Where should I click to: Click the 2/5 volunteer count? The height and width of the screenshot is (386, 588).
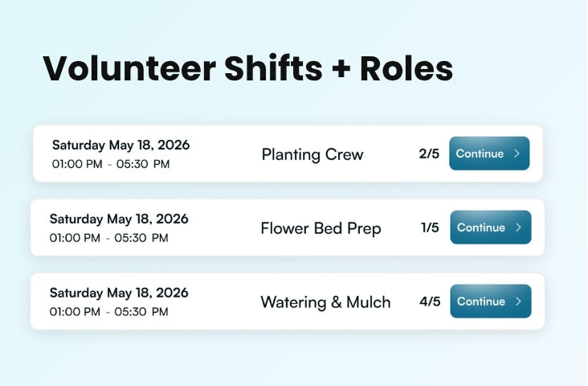[429, 154]
